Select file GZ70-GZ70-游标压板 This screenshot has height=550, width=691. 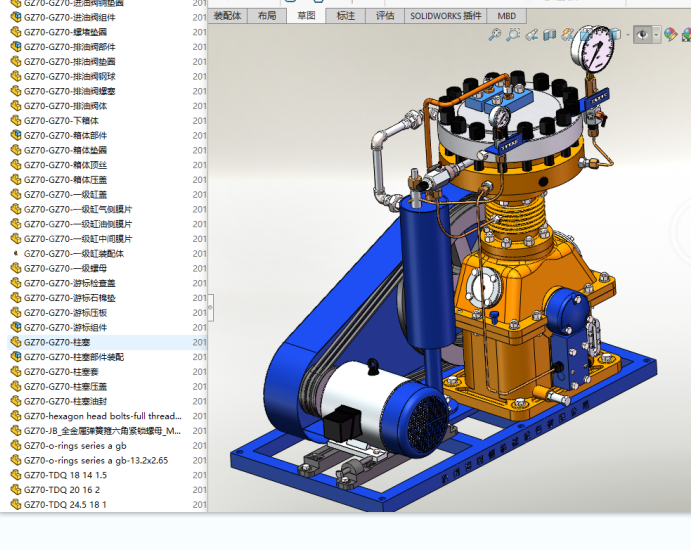[x=65, y=312]
